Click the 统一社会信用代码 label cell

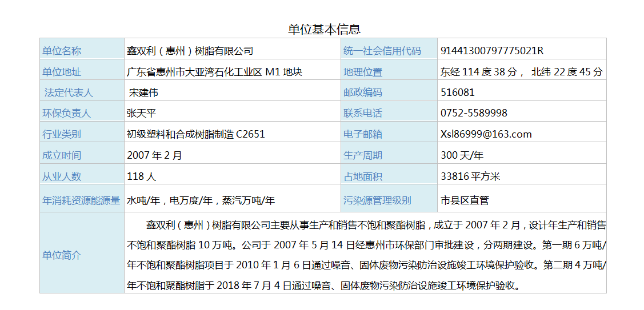[382, 51]
